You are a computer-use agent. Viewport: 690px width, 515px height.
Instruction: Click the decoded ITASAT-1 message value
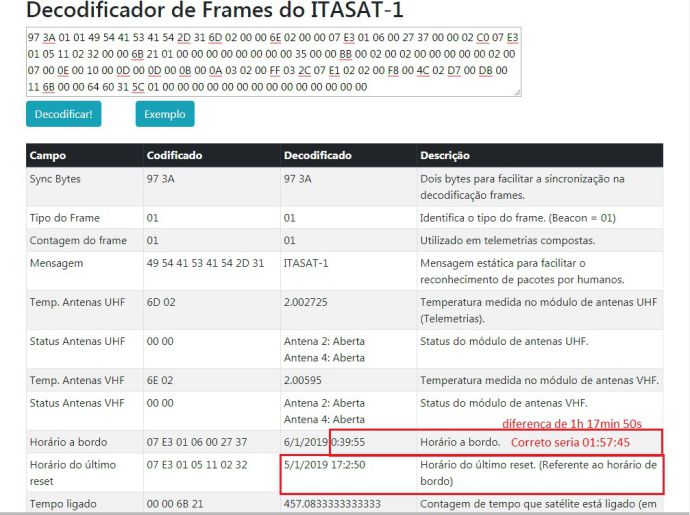click(309, 263)
